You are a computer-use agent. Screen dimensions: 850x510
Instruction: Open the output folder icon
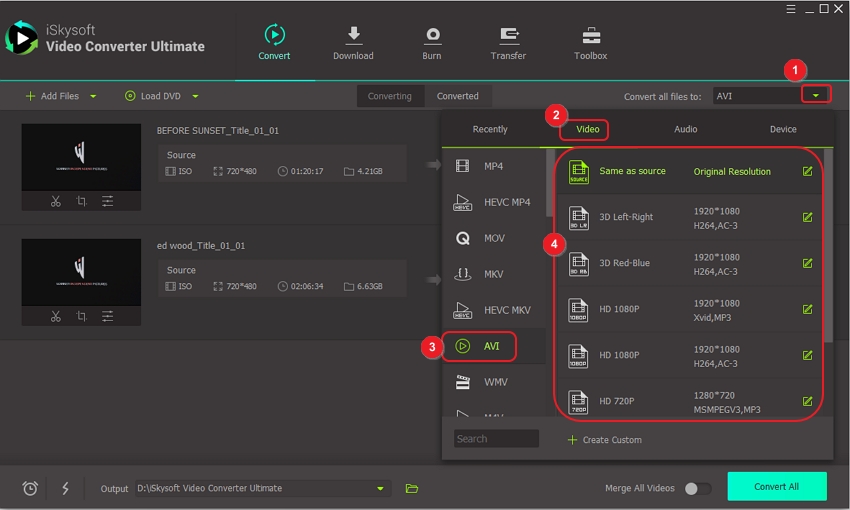[x=411, y=488]
